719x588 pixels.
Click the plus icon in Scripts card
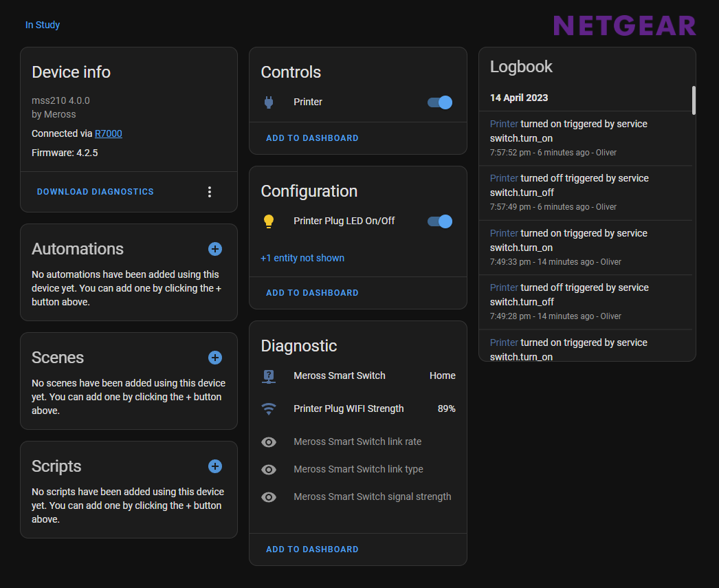tap(215, 466)
